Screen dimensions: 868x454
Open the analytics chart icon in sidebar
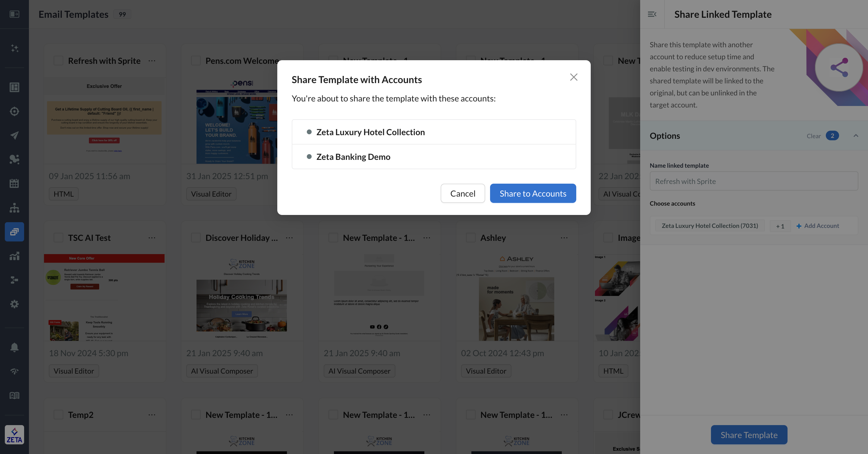pyautogui.click(x=14, y=256)
